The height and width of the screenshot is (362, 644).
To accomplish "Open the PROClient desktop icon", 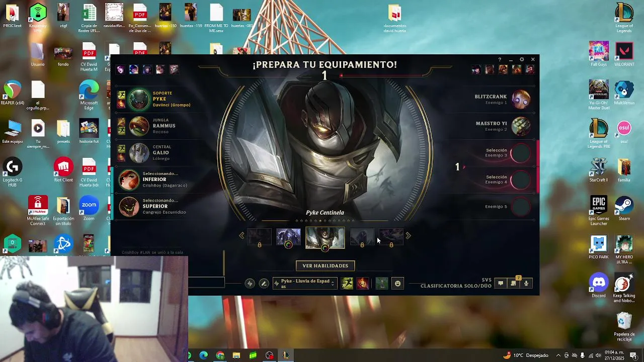I will [x=12, y=16].
